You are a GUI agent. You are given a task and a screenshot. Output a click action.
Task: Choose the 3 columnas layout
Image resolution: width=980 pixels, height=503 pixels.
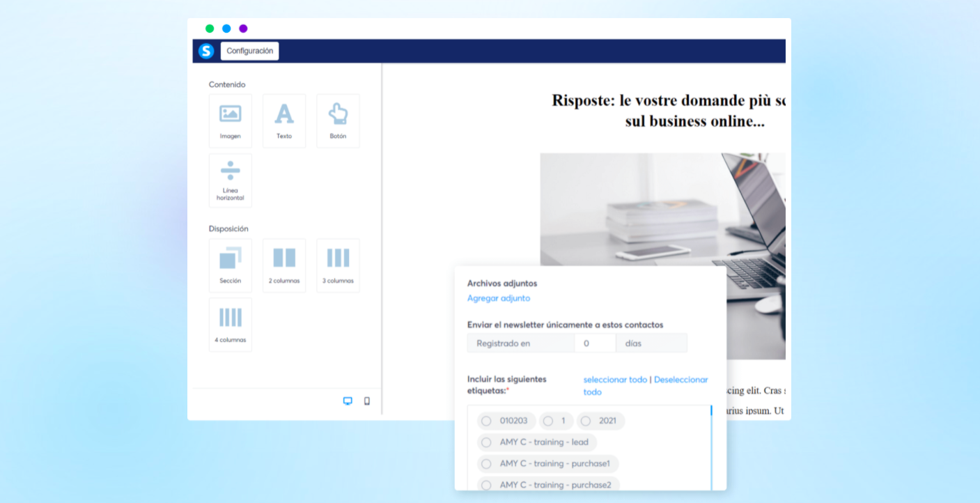tap(338, 265)
